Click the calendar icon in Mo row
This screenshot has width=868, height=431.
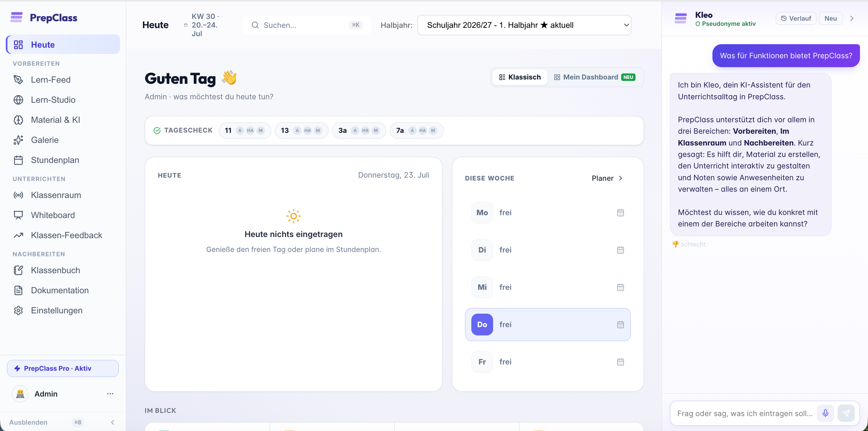(620, 213)
